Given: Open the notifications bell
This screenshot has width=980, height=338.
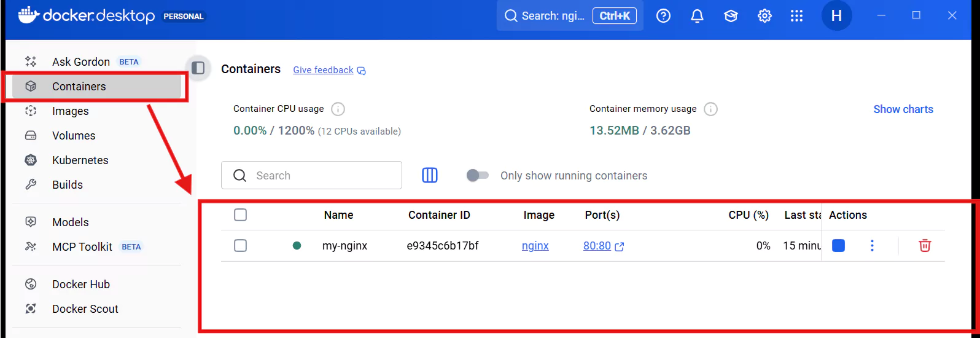Looking at the screenshot, I should [x=697, y=16].
